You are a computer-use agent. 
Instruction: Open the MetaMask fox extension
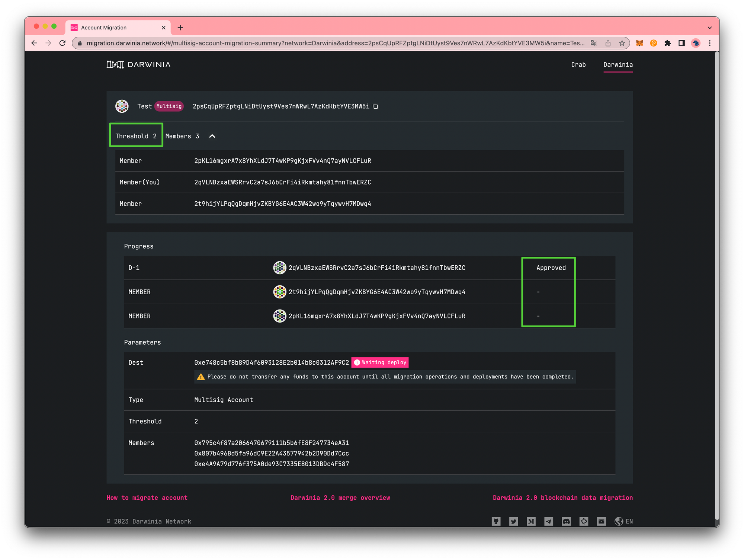639,43
